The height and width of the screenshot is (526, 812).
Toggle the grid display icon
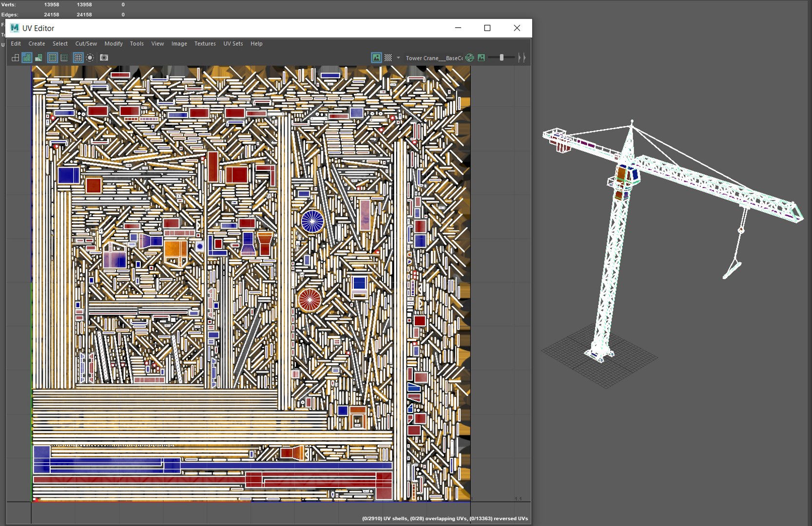coord(78,58)
